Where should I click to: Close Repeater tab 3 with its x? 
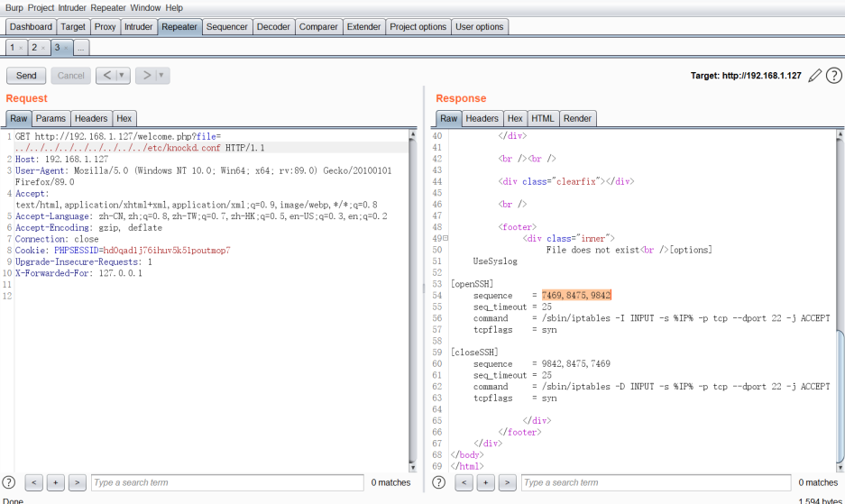66,48
